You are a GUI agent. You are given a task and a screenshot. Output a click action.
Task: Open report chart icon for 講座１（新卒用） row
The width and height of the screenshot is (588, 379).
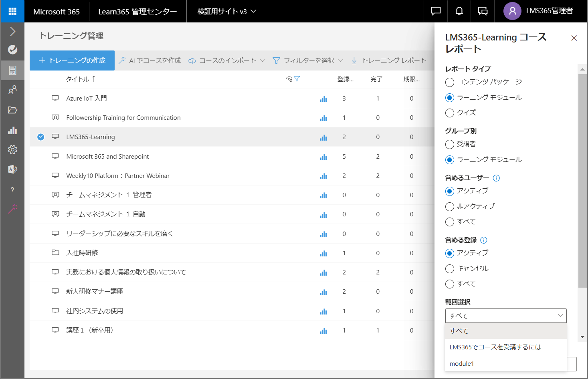(323, 331)
